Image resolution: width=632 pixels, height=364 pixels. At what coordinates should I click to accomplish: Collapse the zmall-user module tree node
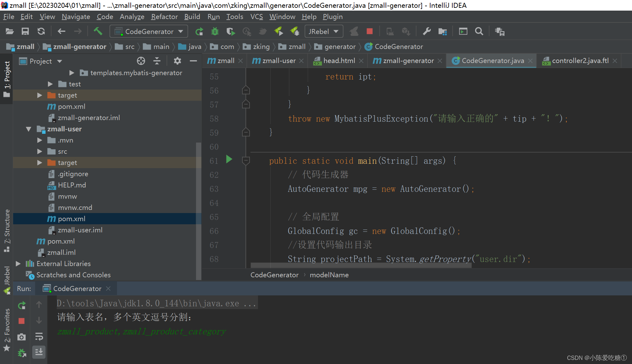coord(29,129)
